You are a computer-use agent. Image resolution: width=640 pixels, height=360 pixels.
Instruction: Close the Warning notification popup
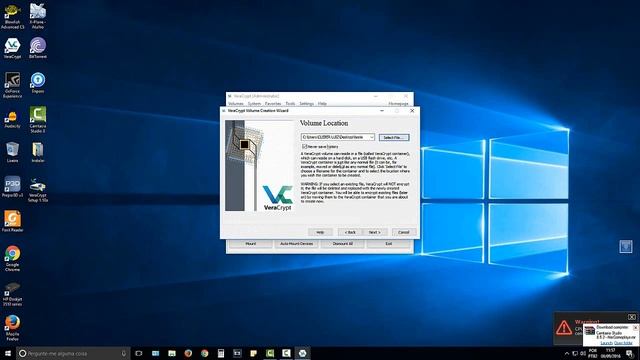[632, 317]
